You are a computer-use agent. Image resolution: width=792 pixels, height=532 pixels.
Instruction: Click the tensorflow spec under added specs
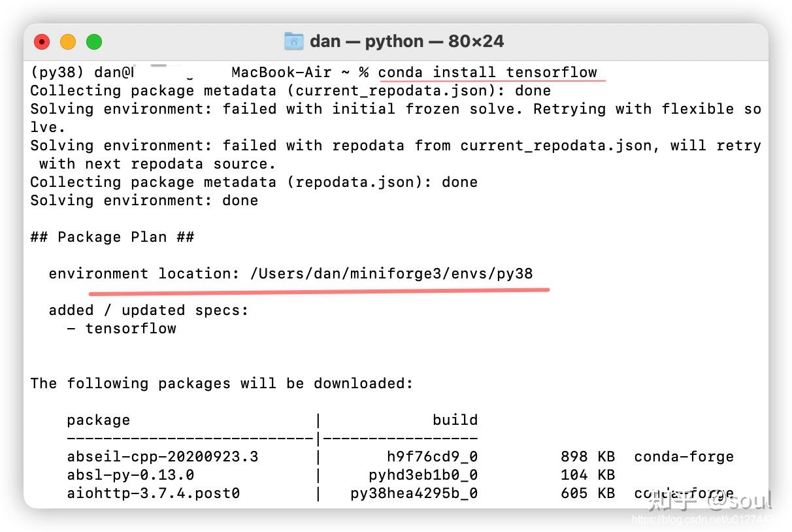131,329
